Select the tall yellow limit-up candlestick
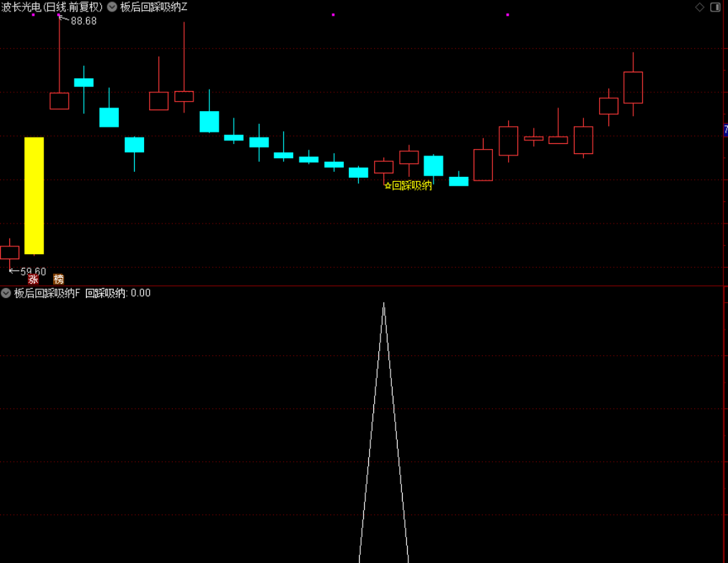 click(x=34, y=196)
